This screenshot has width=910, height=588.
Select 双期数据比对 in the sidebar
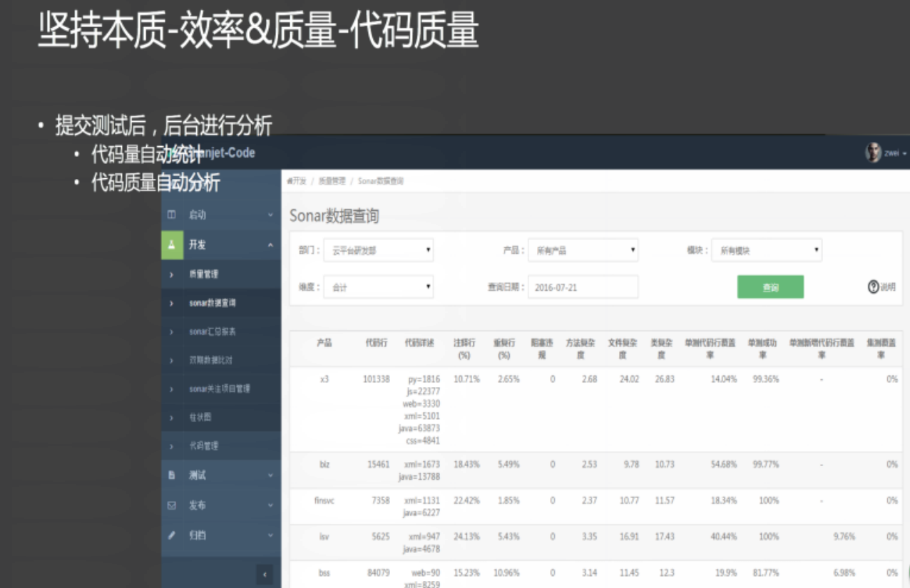[210, 360]
